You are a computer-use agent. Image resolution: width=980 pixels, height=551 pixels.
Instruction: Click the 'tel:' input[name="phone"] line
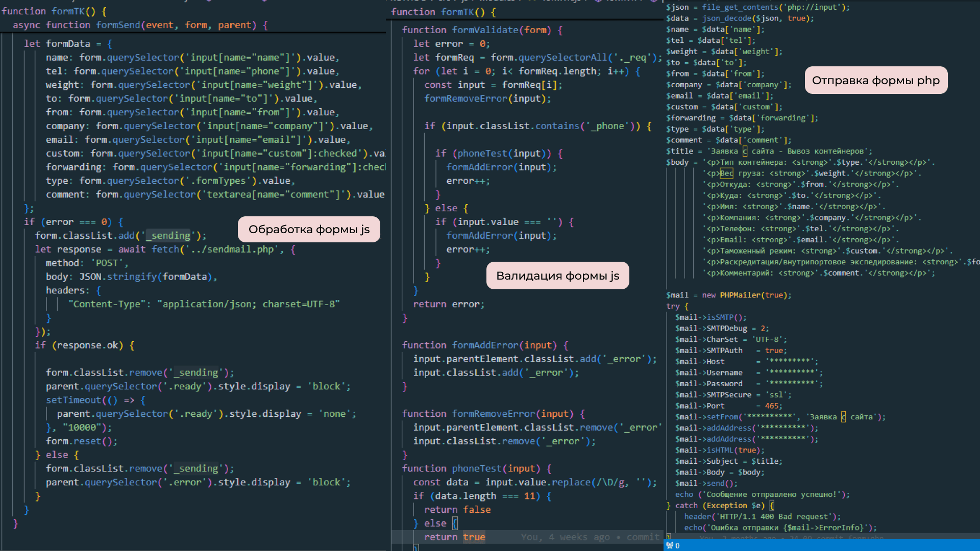[x=193, y=71]
